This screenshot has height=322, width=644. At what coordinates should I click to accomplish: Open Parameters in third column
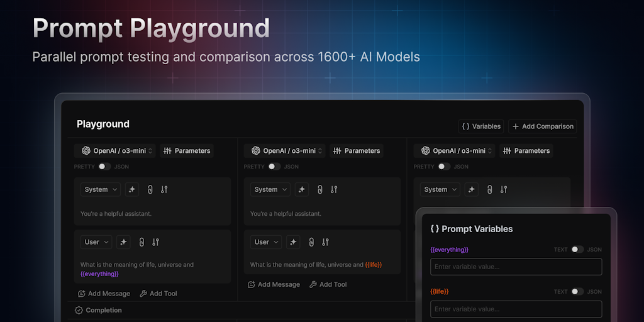point(526,151)
